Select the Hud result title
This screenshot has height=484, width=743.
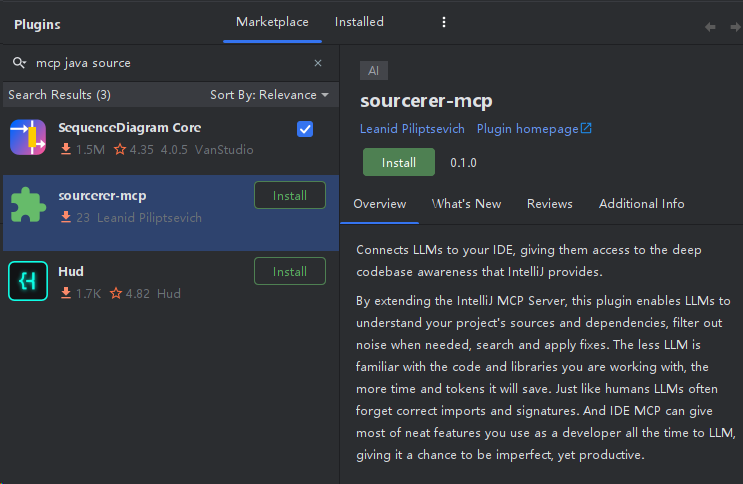click(71, 271)
